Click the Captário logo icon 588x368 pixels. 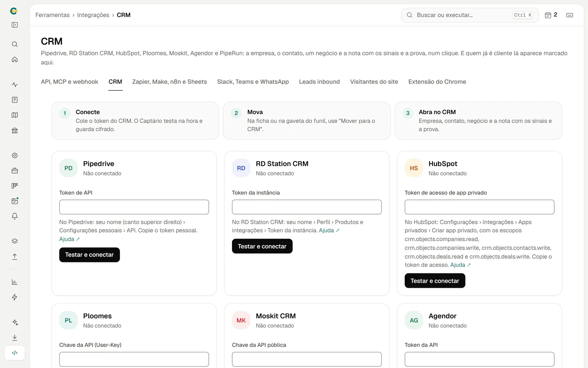[14, 11]
